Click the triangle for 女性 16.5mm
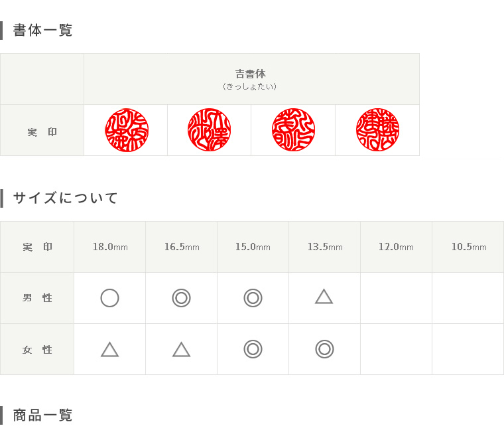The width and height of the screenshot is (504, 442). 181,349
